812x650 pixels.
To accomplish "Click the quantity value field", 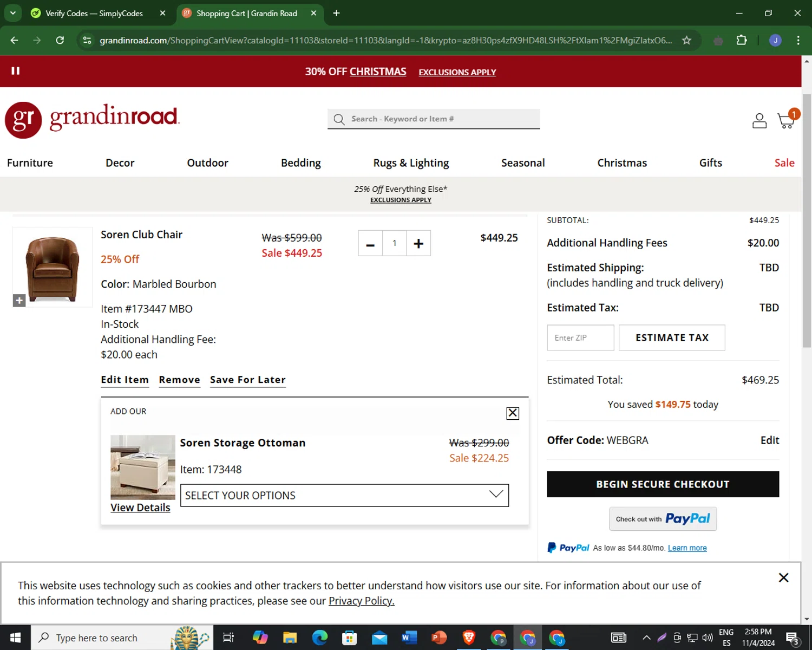I will pos(394,243).
